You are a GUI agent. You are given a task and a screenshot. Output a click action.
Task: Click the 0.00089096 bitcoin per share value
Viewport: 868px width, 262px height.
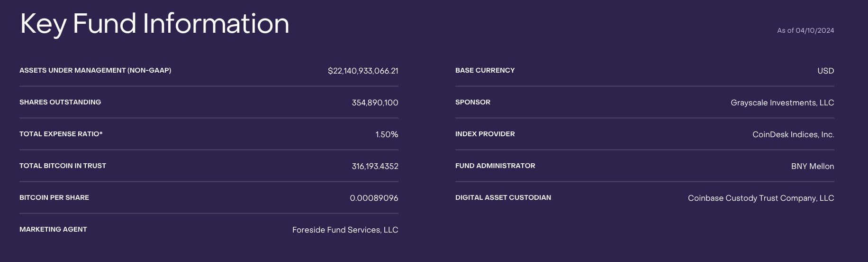tap(374, 198)
